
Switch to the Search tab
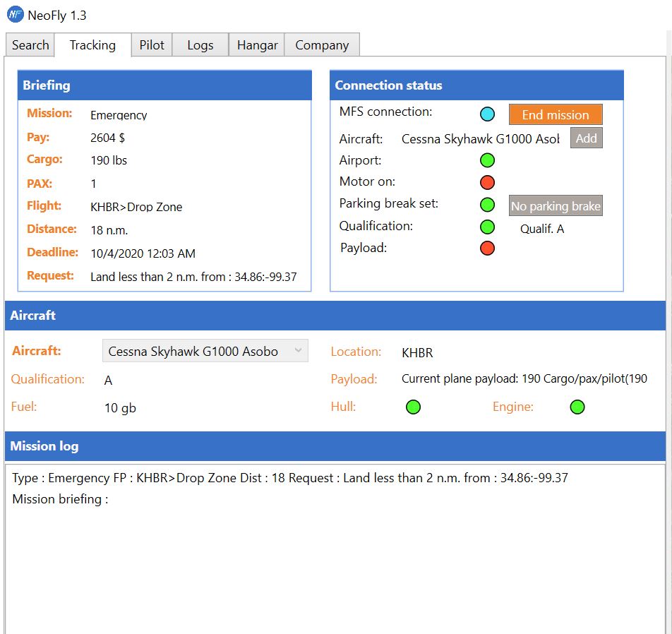tap(30, 45)
